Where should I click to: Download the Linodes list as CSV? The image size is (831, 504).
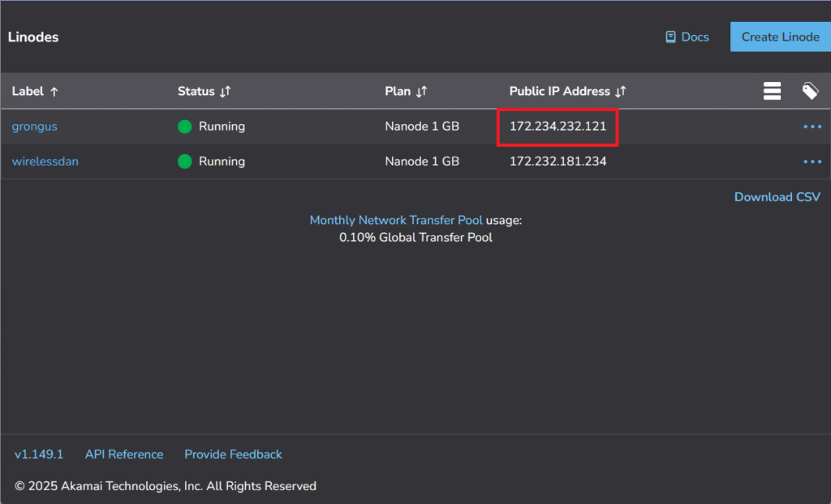tap(777, 197)
